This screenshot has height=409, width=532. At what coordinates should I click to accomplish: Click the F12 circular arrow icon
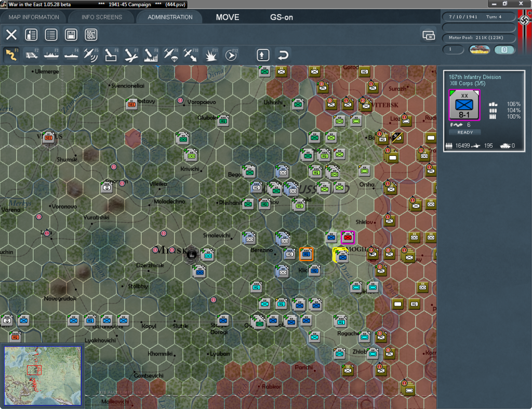(x=231, y=55)
